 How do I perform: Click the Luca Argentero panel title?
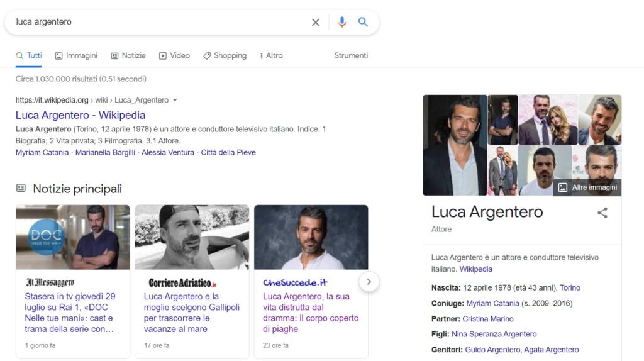(x=487, y=211)
